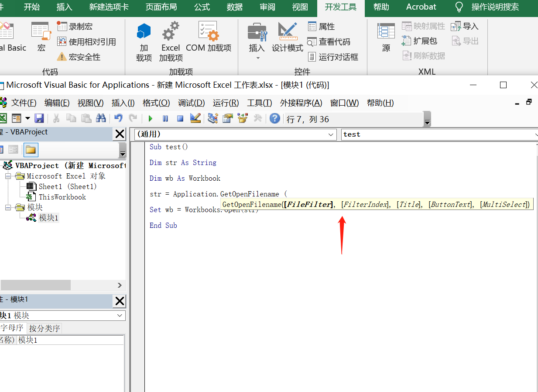
Task: Run the test macro with the Run button
Action: tap(150, 118)
